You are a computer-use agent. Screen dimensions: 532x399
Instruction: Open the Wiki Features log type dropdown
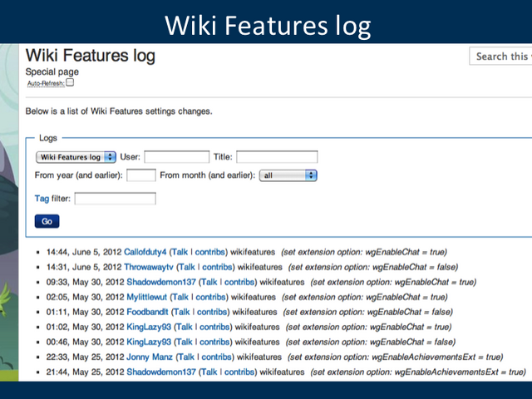pyautogui.click(x=76, y=157)
